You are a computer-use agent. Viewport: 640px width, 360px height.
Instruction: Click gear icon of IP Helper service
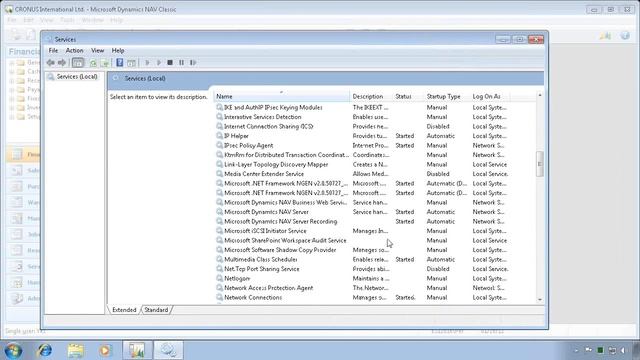click(220, 136)
